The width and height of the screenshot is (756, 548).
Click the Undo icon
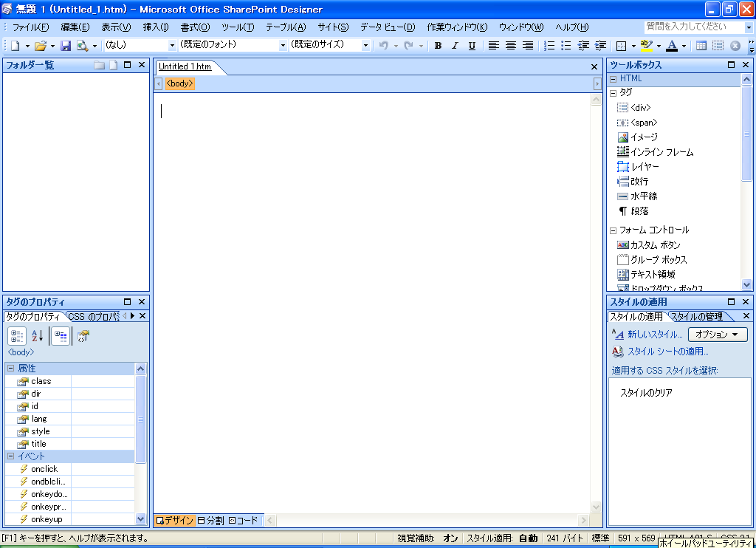coord(384,45)
